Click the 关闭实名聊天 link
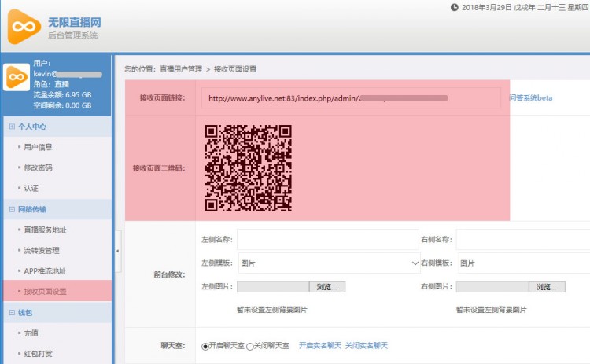 [367, 346]
